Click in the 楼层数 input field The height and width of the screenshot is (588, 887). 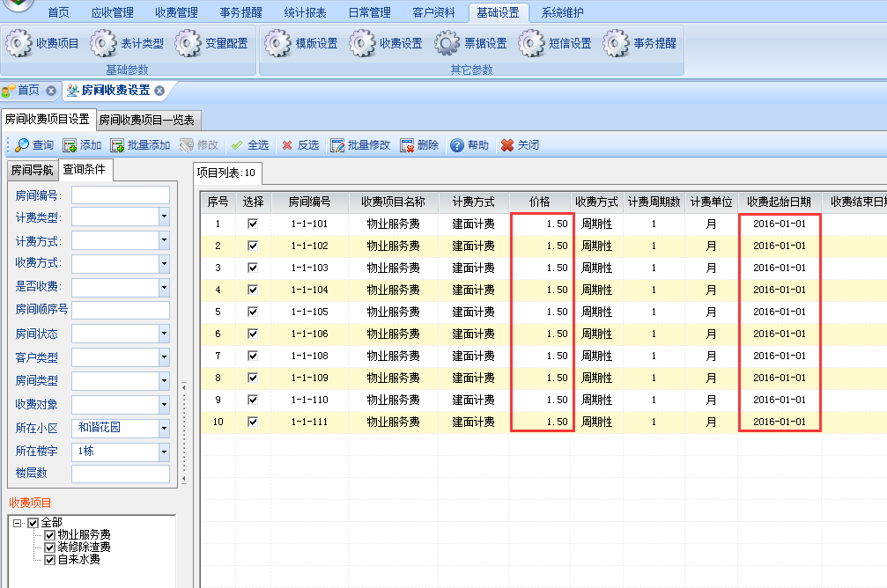pos(121,474)
